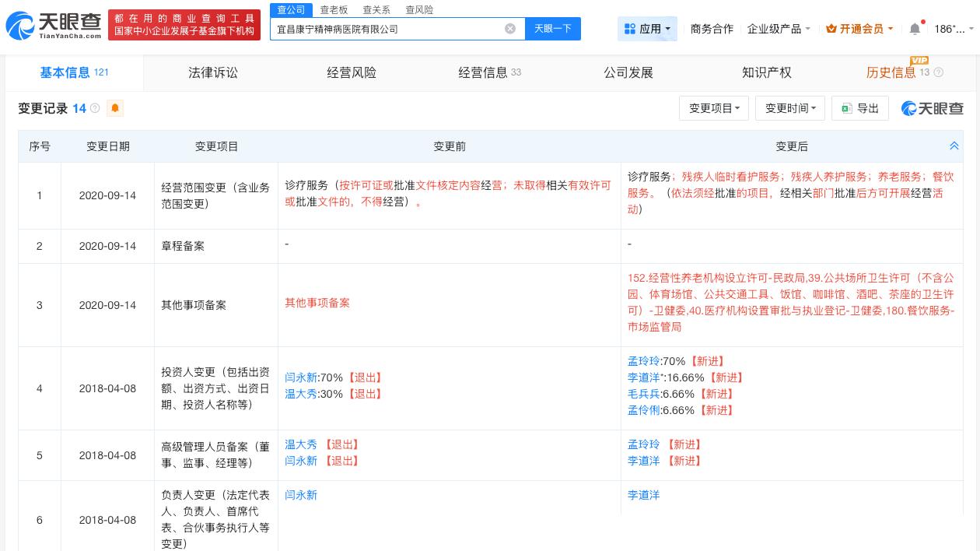Open investor 孟玲玲's profile link

point(643,361)
